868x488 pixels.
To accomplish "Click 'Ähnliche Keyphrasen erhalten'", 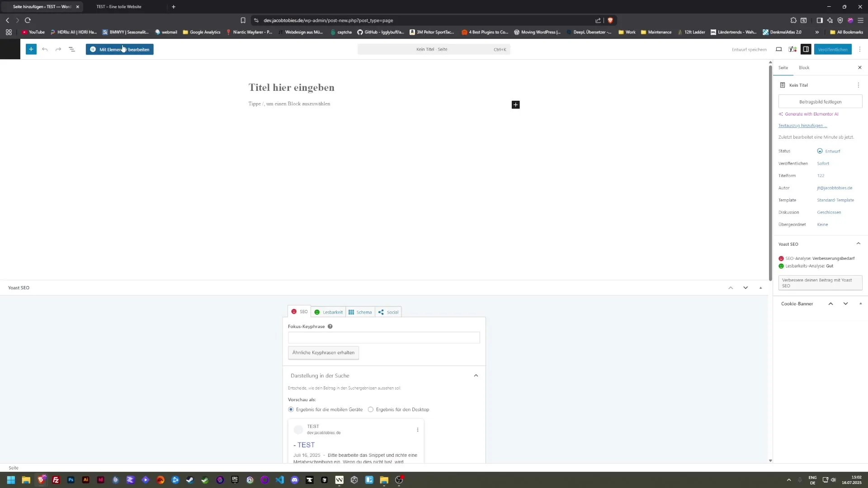I will pyautogui.click(x=323, y=352).
